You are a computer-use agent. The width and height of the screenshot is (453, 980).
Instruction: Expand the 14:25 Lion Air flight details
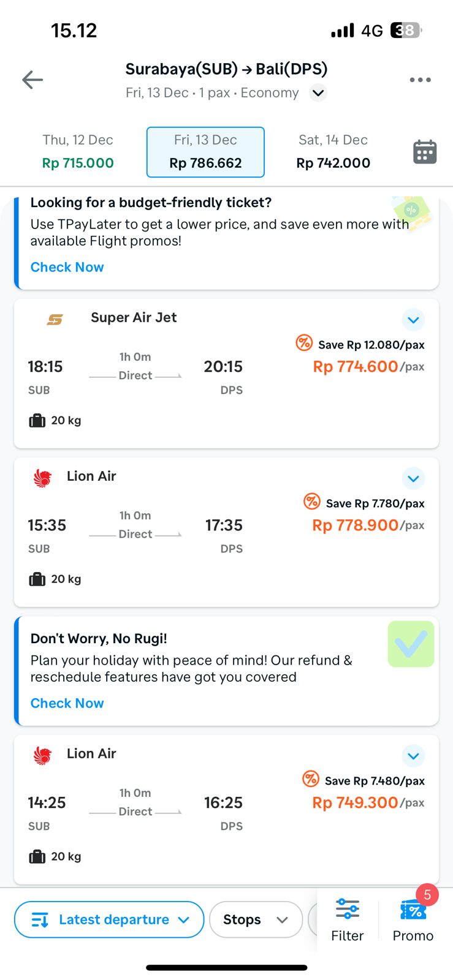coord(413,756)
